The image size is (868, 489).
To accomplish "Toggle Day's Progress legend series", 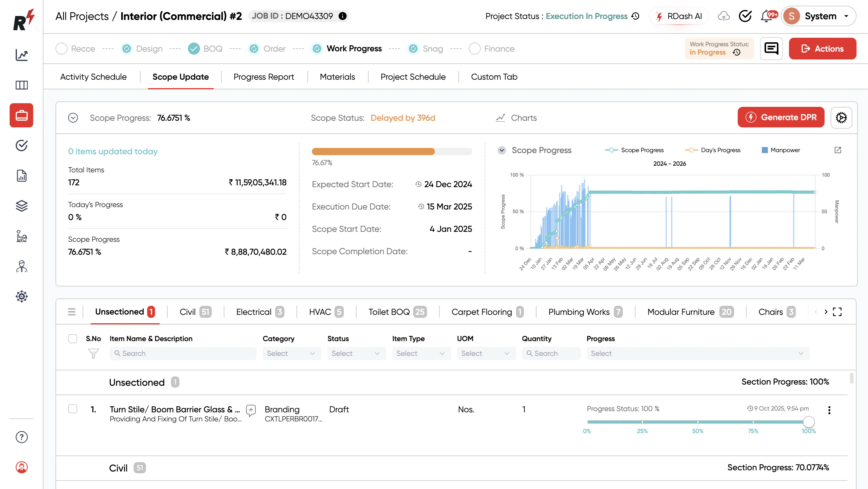I will point(713,150).
